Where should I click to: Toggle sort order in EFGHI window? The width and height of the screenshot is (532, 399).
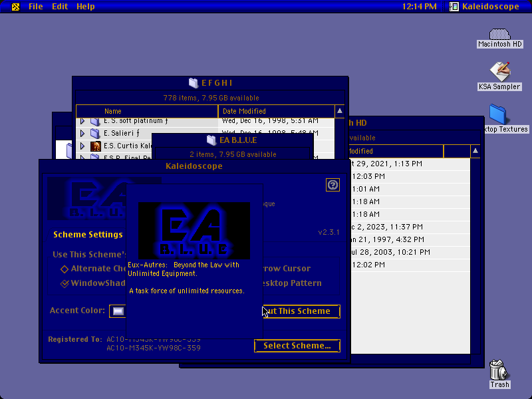(340, 111)
